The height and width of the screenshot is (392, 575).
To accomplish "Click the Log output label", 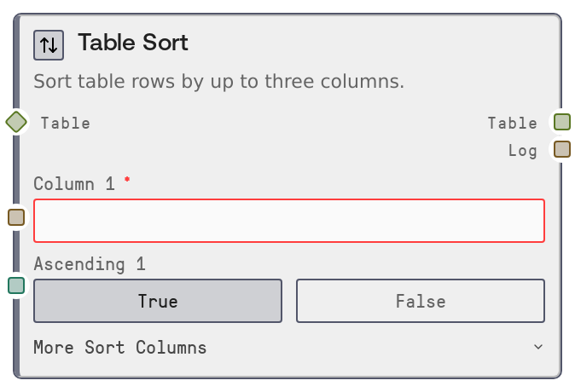I will pos(522,151).
